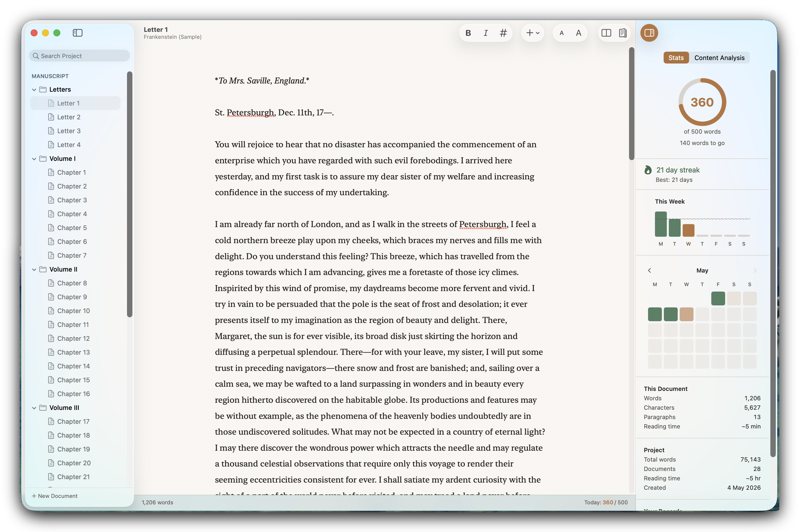Open Chapter 5 document
Image resolution: width=799 pixels, height=532 pixels.
pos(75,228)
